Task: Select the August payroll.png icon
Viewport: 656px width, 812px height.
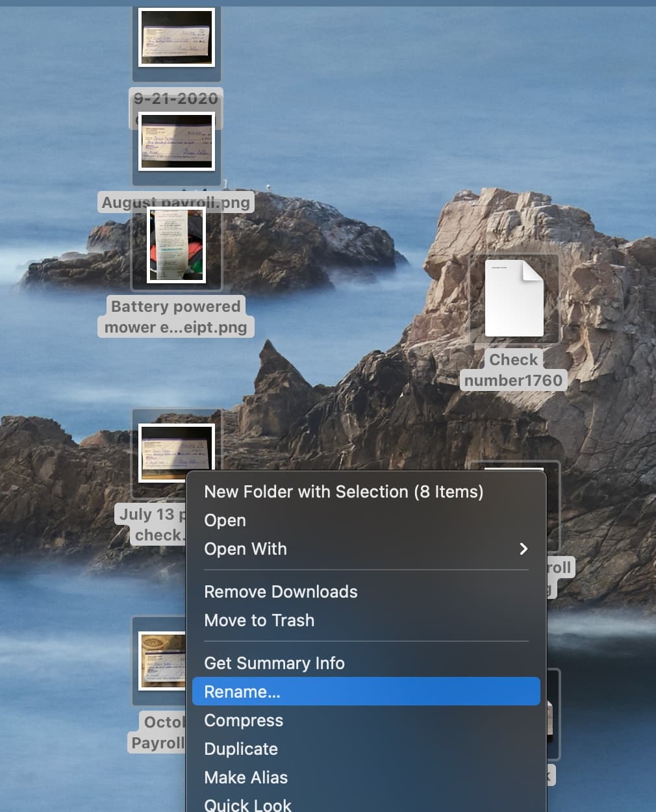Action: coord(176,140)
